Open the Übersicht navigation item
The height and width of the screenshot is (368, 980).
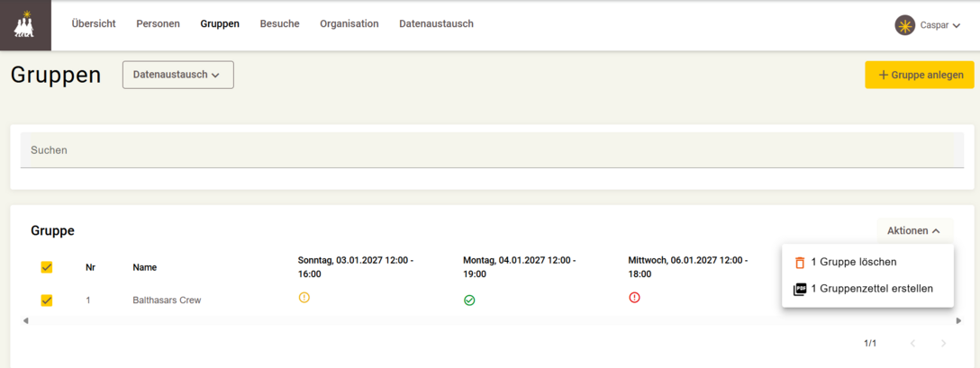(94, 23)
